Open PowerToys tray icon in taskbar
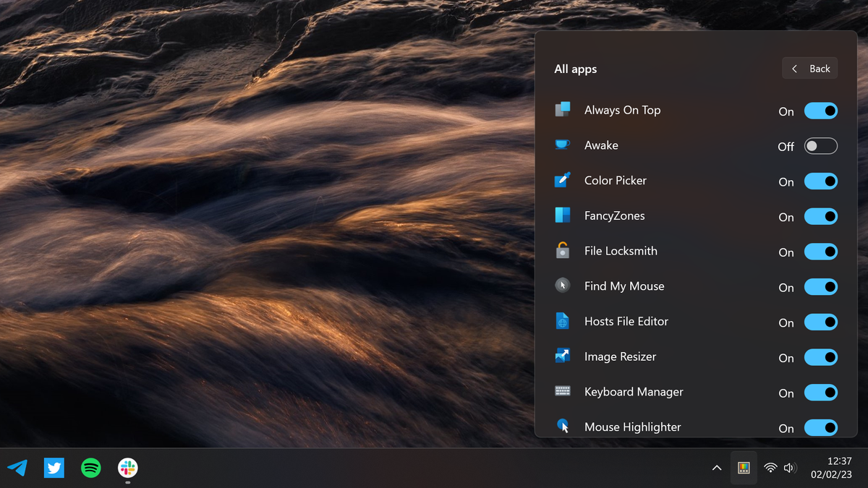This screenshot has height=488, width=868. point(744,468)
